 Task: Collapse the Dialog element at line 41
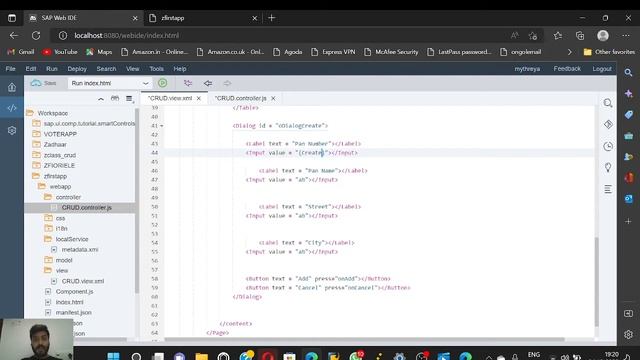click(x=162, y=126)
